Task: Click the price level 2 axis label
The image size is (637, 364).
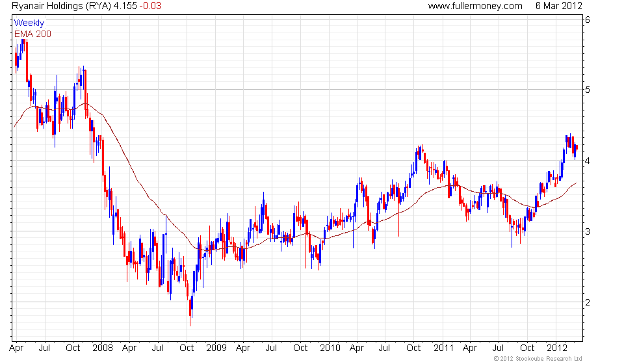Action: pyautogui.click(x=587, y=302)
